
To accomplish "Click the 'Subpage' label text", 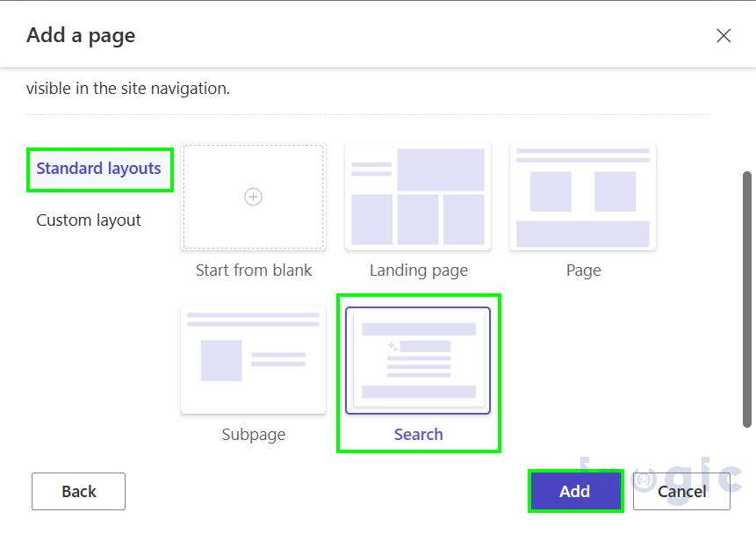I will tap(254, 435).
